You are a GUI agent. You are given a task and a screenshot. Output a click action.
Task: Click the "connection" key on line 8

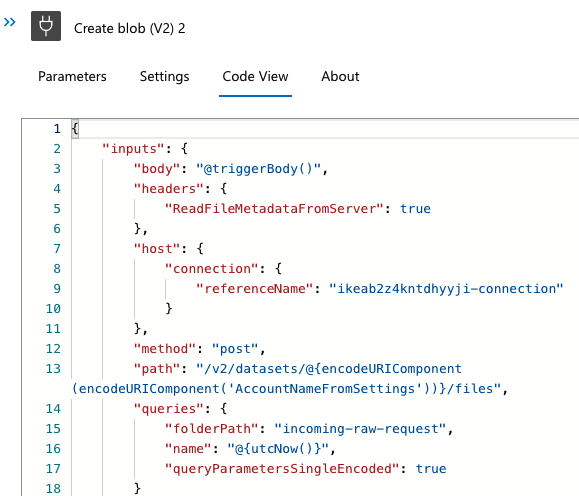click(212, 268)
